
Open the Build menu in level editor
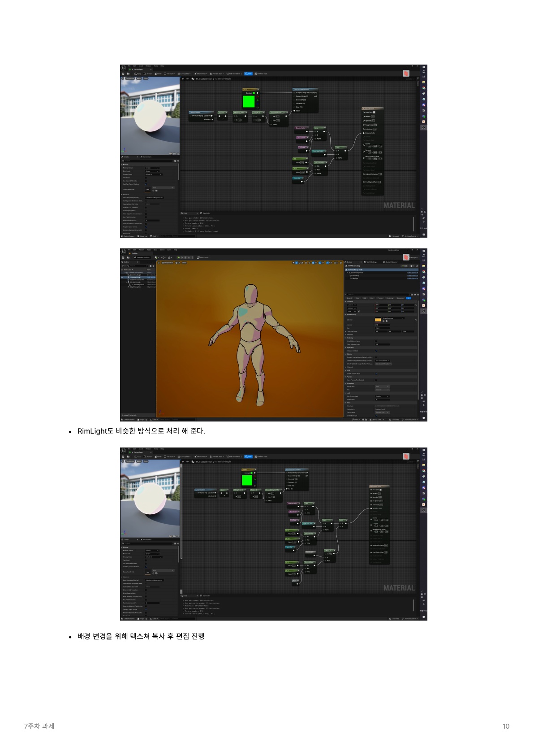click(x=155, y=250)
